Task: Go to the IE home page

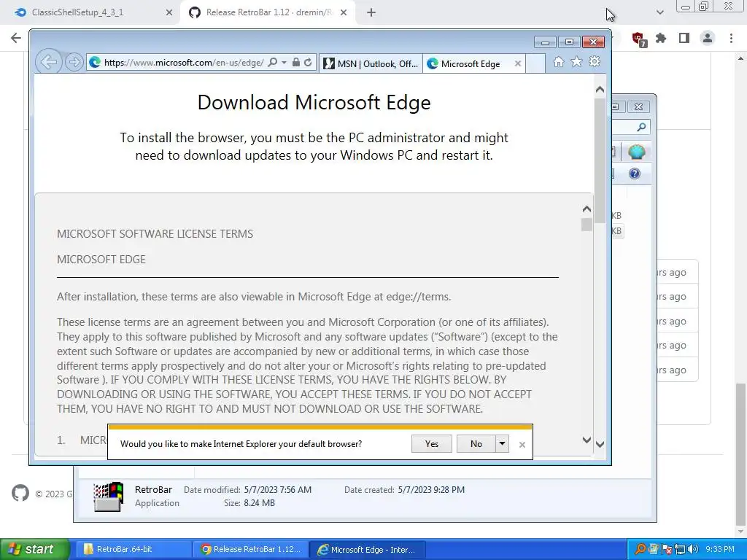Action: tap(559, 62)
